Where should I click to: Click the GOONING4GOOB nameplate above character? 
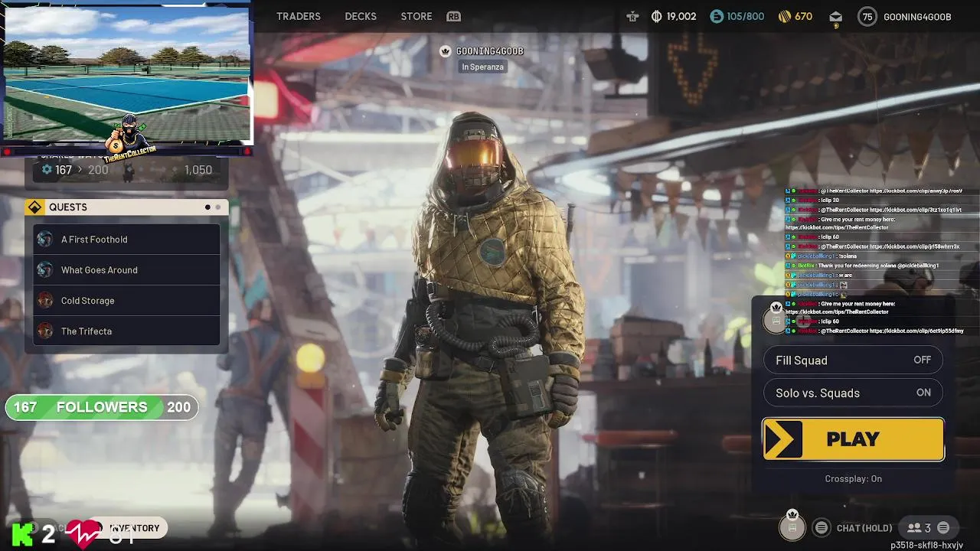click(x=490, y=51)
